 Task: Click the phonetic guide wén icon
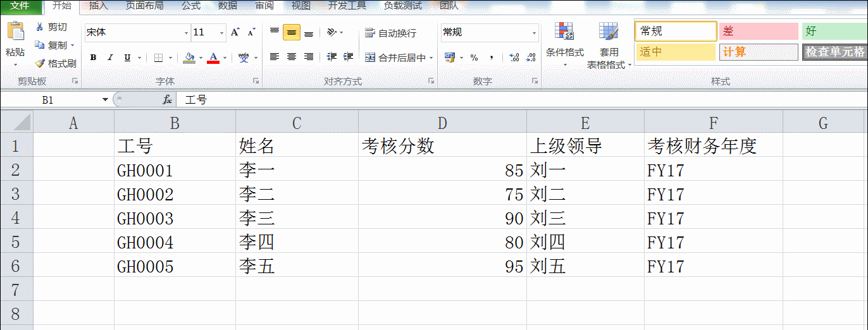coord(244,58)
